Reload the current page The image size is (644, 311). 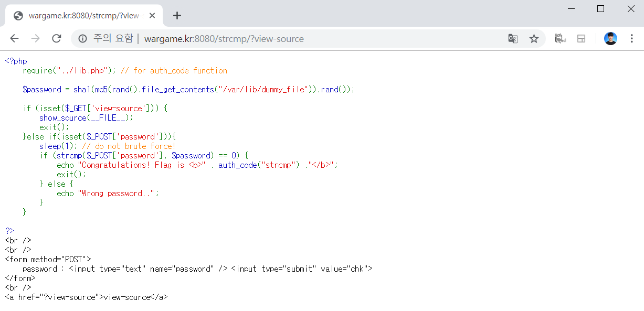coord(56,38)
